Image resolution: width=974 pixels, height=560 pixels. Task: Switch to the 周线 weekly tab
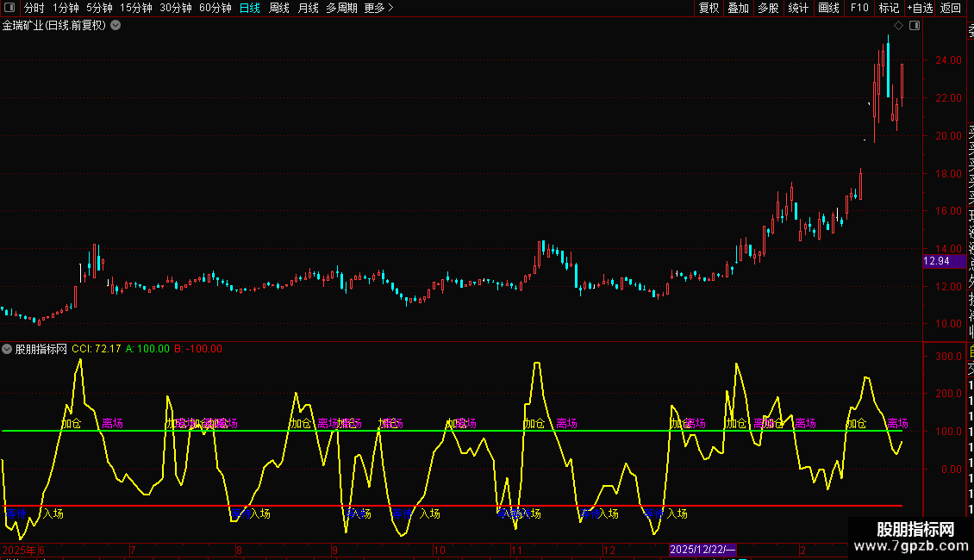coord(279,8)
